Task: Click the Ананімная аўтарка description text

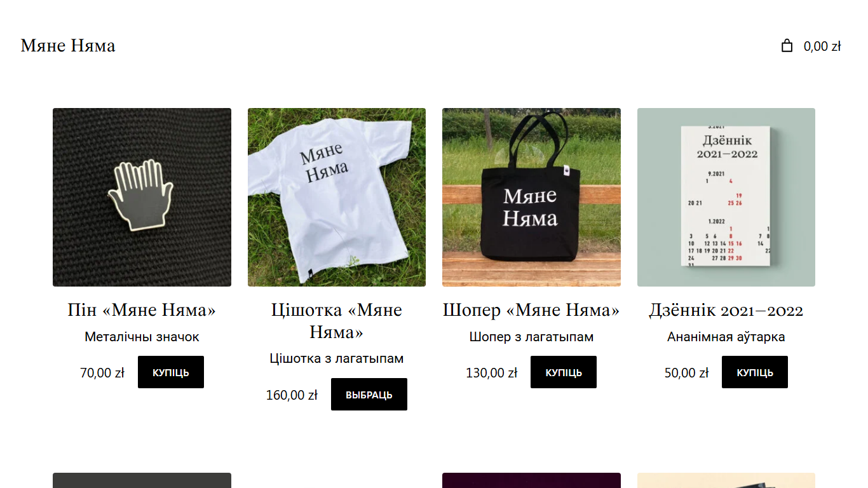Action: click(726, 337)
